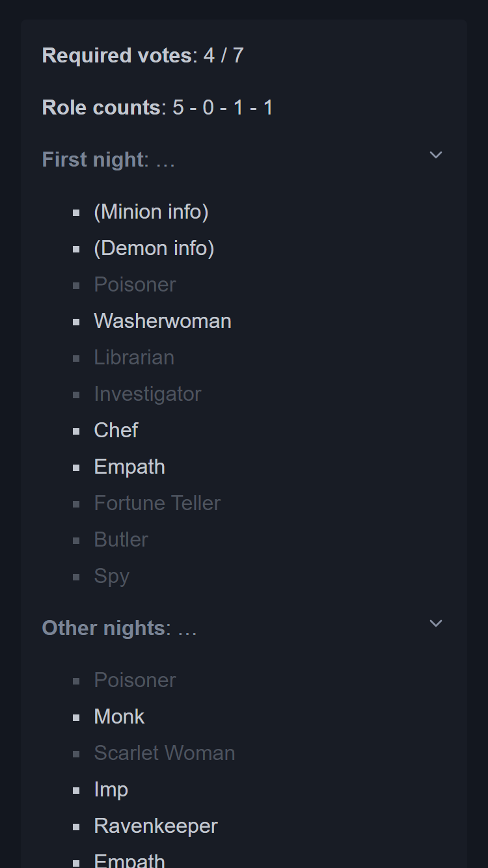The width and height of the screenshot is (488, 868).
Task: Click the Required votes line
Action: [142, 55]
